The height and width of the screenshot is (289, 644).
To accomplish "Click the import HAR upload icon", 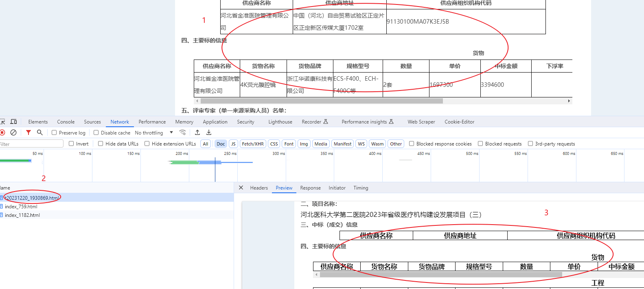I will pos(197,132).
